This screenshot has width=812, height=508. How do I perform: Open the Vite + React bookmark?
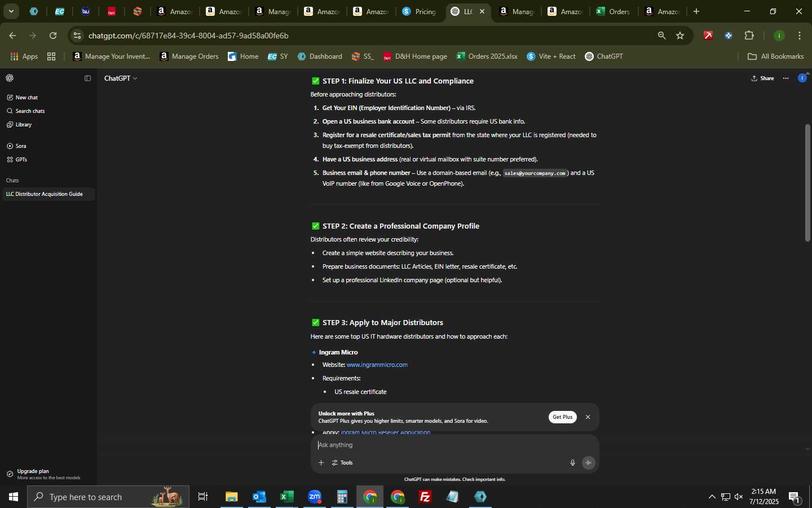pyautogui.click(x=551, y=56)
